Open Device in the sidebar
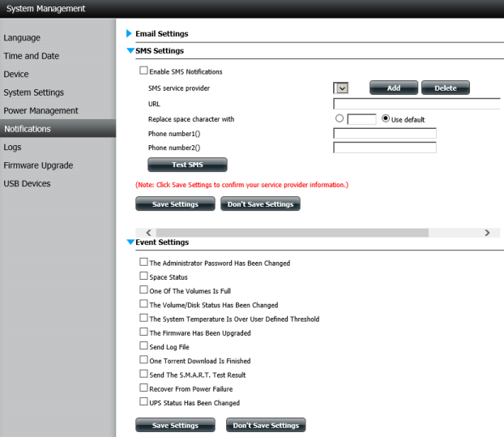Image resolution: width=504 pixels, height=437 pixels. click(x=16, y=75)
